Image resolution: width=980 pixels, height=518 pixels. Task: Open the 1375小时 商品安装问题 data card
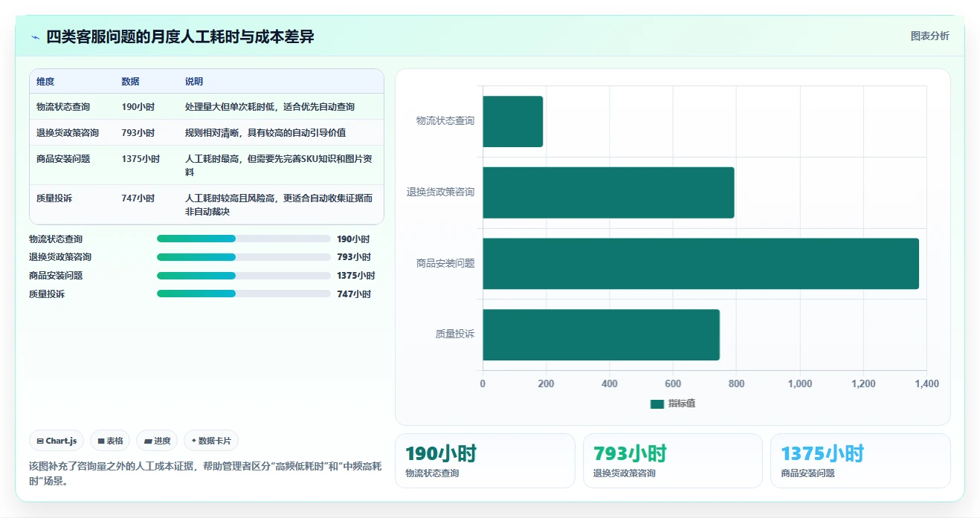(x=860, y=461)
